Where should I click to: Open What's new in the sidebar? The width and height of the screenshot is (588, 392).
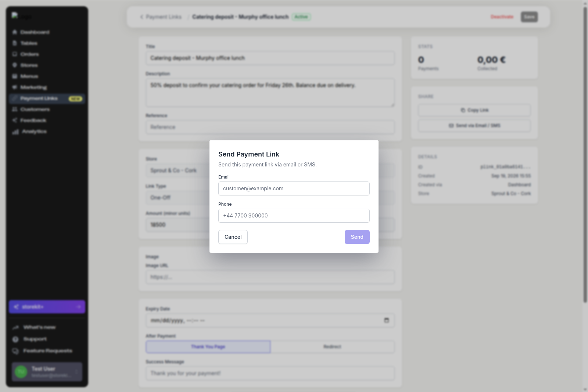click(39, 327)
